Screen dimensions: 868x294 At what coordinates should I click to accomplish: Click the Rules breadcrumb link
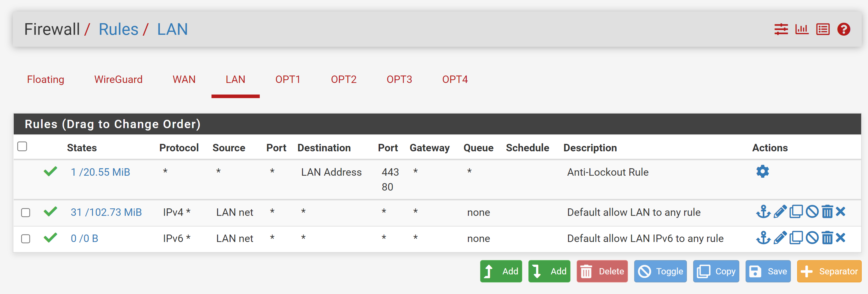[x=118, y=29]
